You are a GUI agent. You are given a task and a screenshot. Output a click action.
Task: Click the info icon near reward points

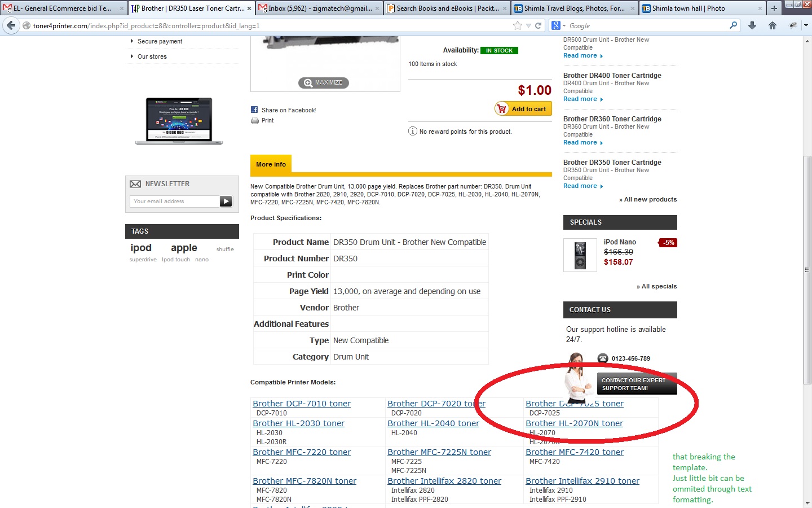(413, 132)
